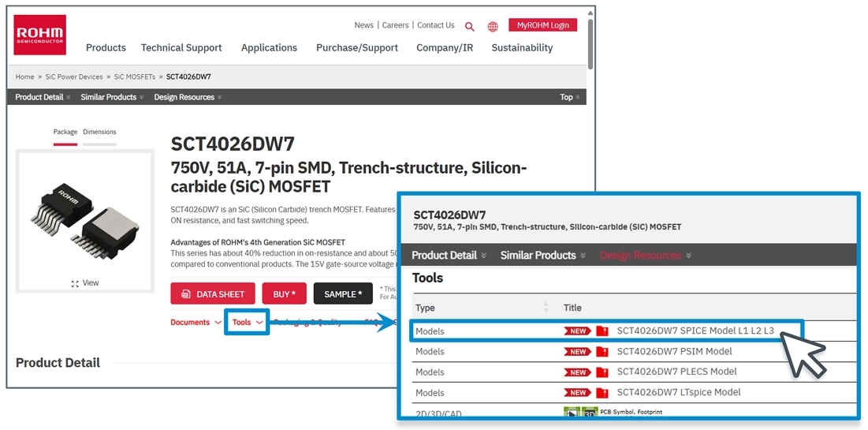868x430 pixels.
Task: Click the SCT4026DW7 package thumbnail image
Action: click(x=84, y=222)
